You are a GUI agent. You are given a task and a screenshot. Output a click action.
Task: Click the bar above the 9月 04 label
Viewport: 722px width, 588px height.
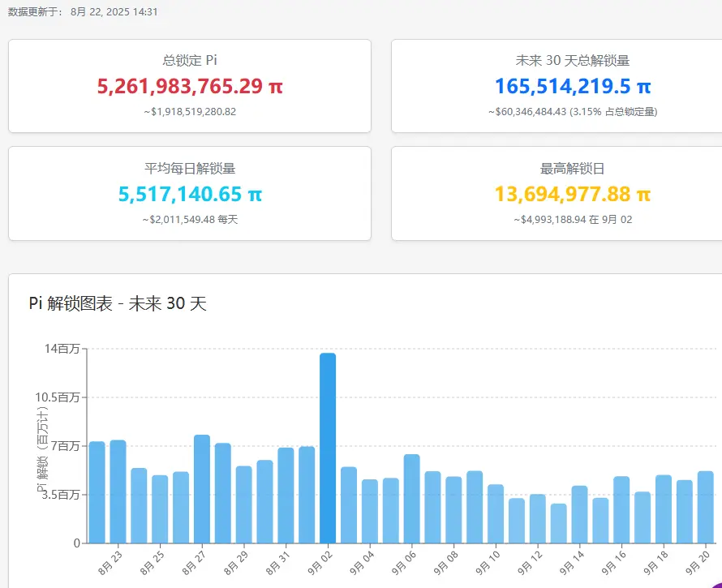pos(370,512)
